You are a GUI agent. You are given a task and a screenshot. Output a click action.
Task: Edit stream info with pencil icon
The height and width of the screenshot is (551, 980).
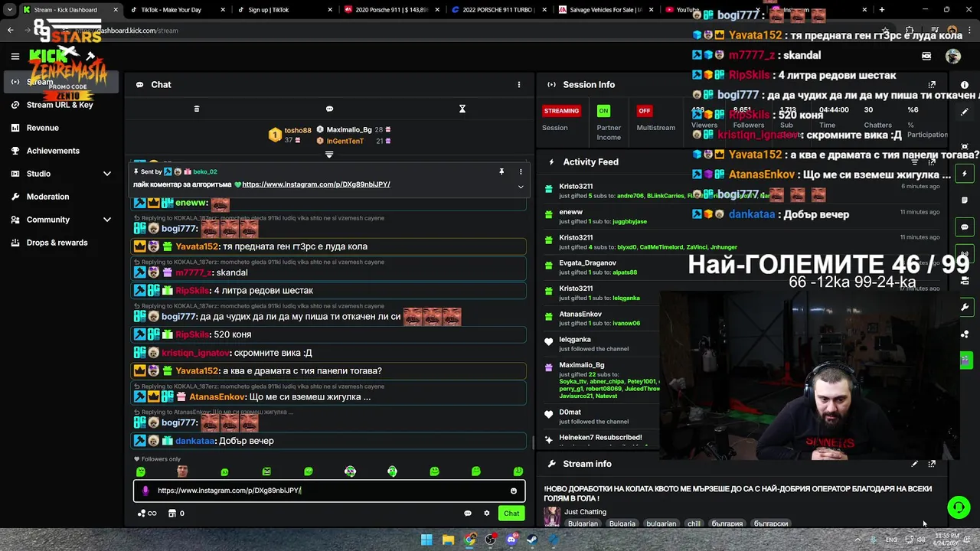coord(914,464)
